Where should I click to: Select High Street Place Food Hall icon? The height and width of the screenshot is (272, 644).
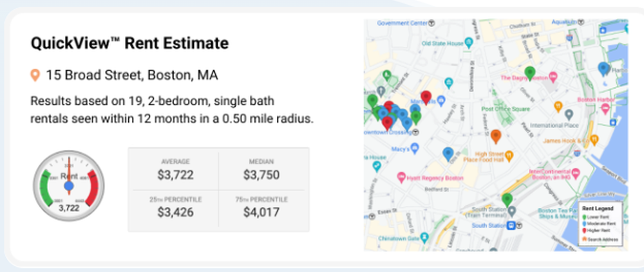(x=509, y=156)
